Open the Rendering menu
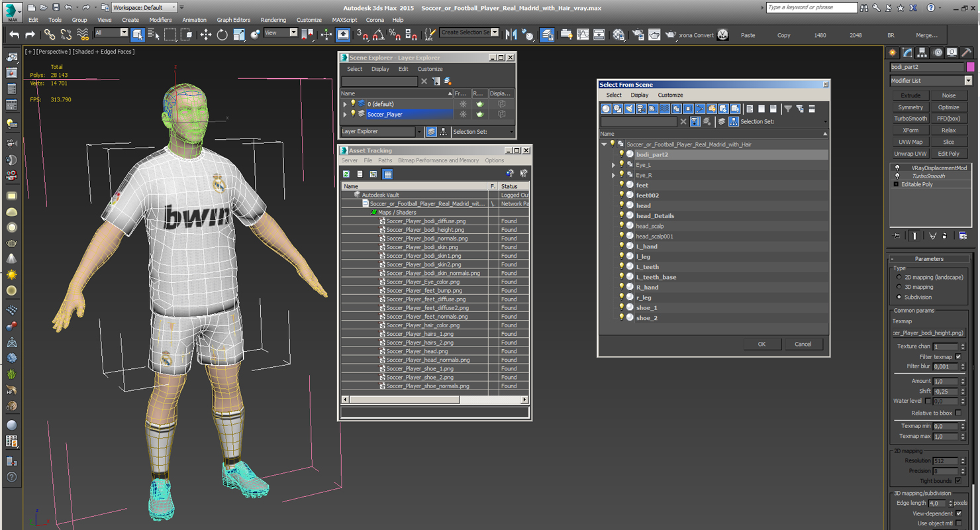This screenshot has width=980, height=530. (x=273, y=20)
